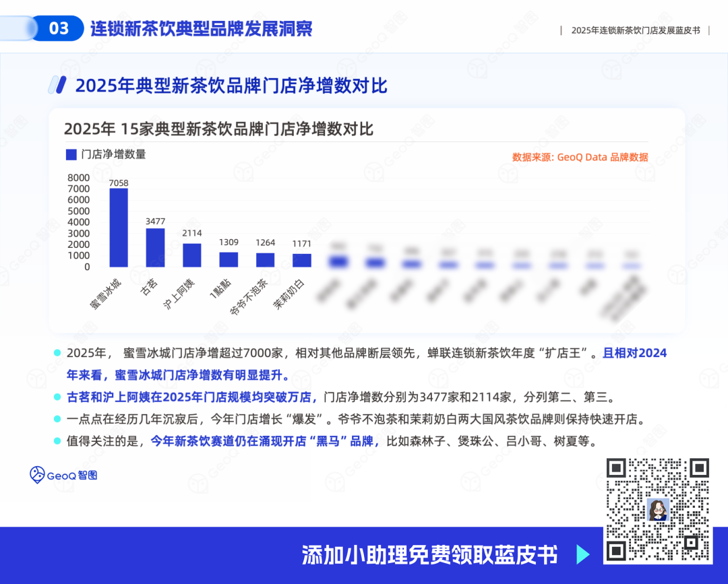The width and height of the screenshot is (728, 584).
Task: Click the value label 7058
Action: tap(119, 183)
